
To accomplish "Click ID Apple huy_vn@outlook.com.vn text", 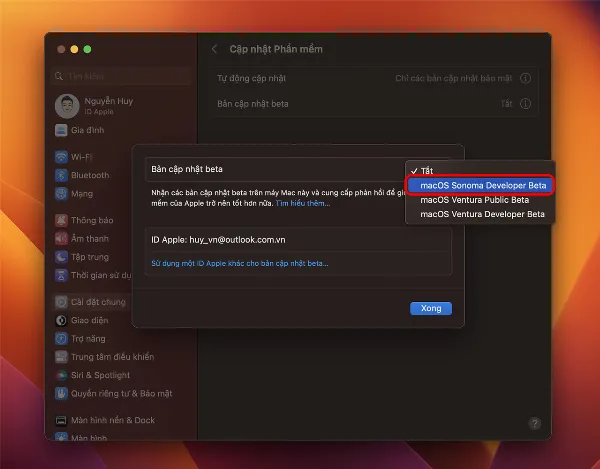I will pos(218,240).
